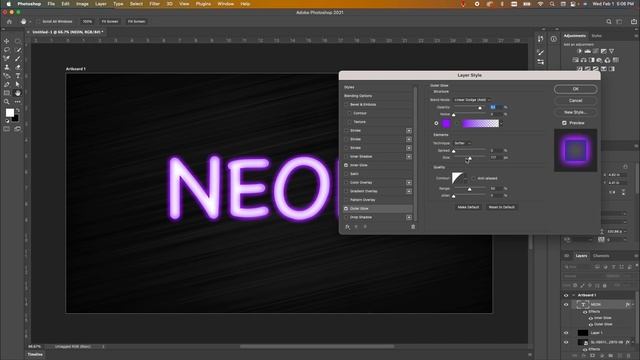Click the Opacity percentage input field
640x360 pixels.
pos(496,107)
